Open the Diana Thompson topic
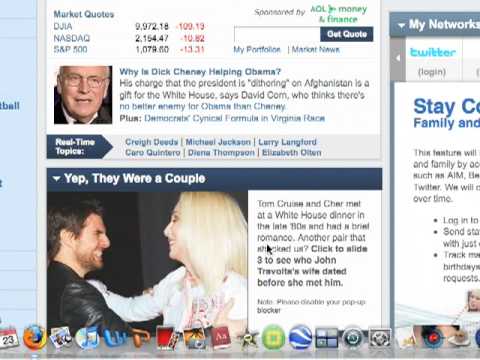This screenshot has width=480, height=360. pyautogui.click(x=221, y=153)
